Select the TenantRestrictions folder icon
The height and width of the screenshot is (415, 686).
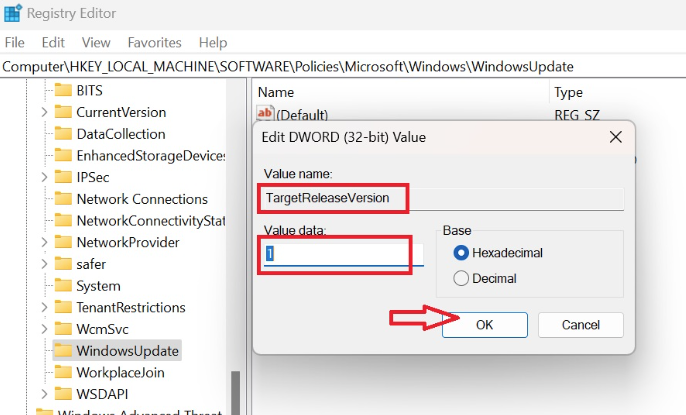click(63, 307)
